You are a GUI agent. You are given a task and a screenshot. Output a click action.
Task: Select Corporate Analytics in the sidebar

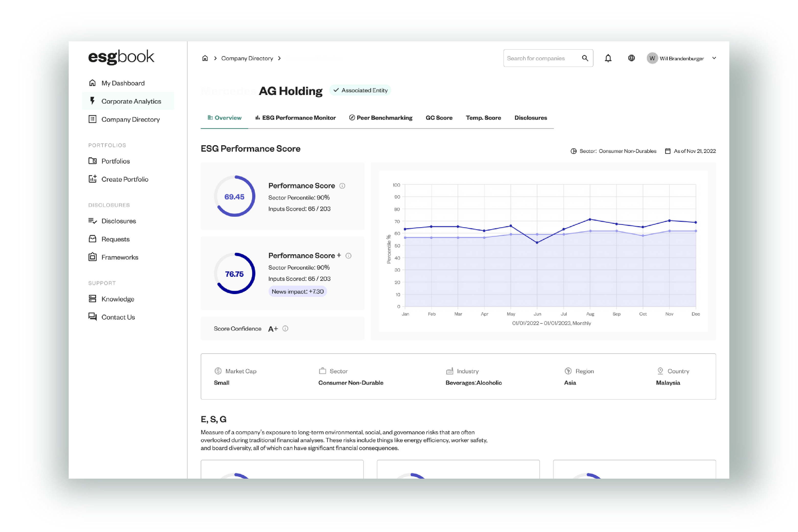click(x=128, y=101)
